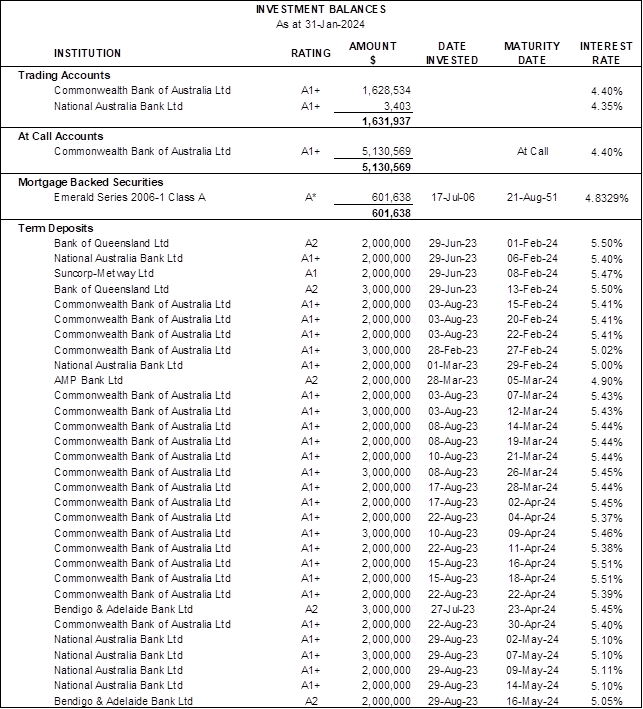Click the maturity date 12-Mar-24

532,411
